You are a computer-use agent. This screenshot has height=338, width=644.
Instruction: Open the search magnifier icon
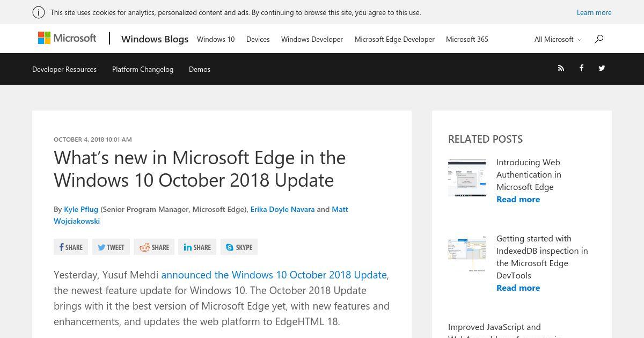tap(599, 39)
